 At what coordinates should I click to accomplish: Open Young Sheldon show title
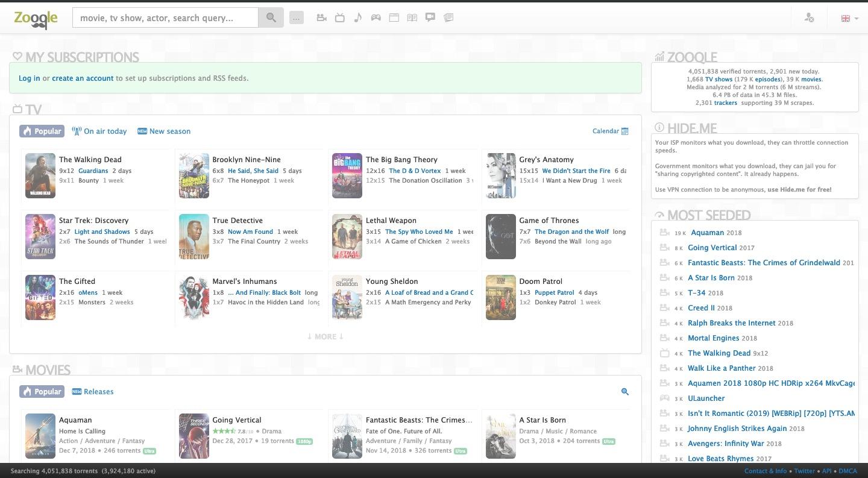pyautogui.click(x=392, y=281)
